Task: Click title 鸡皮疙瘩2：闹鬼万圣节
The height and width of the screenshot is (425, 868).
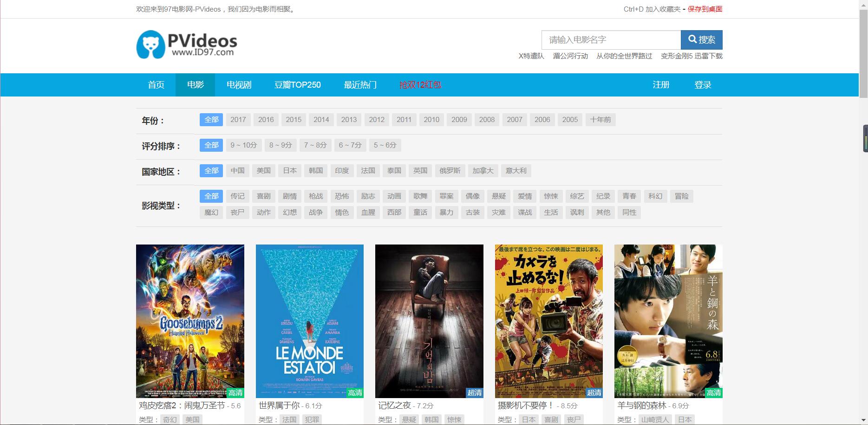Action: click(x=182, y=406)
